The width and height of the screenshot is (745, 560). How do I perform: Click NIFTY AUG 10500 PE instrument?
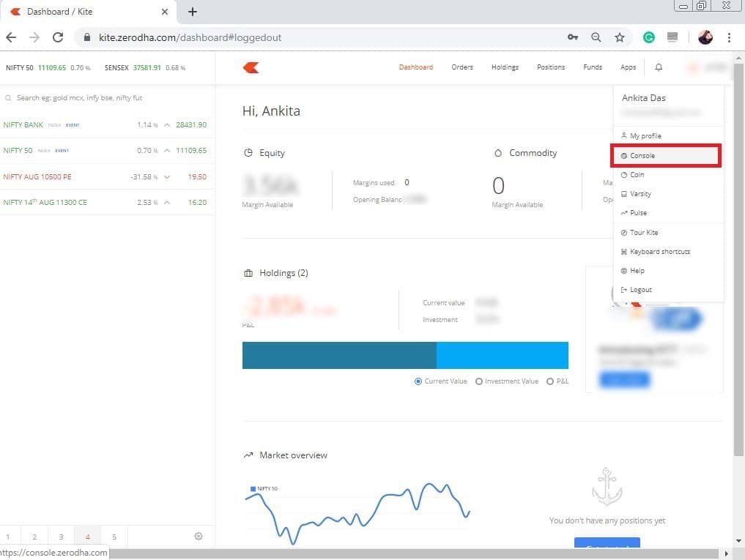click(37, 176)
